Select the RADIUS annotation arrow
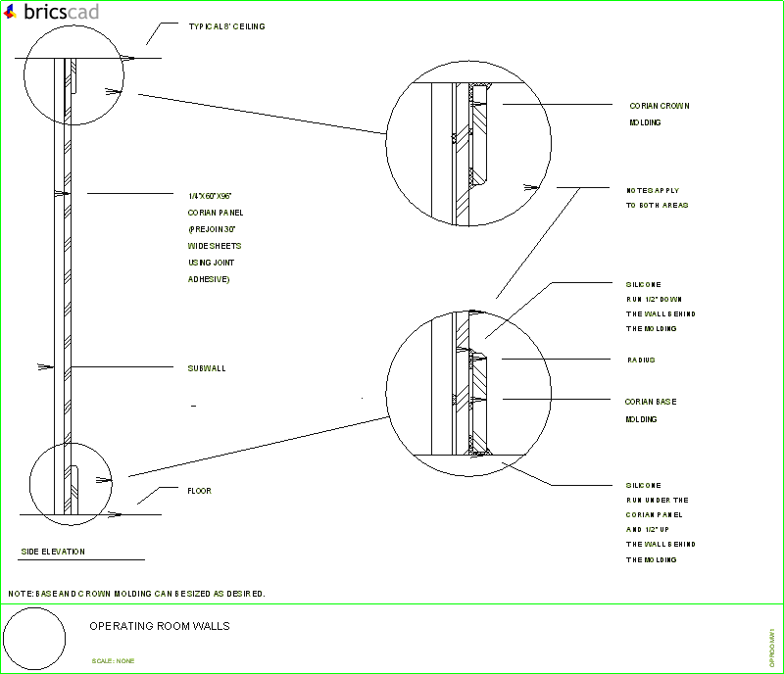This screenshot has height=674, width=784. coord(641,361)
